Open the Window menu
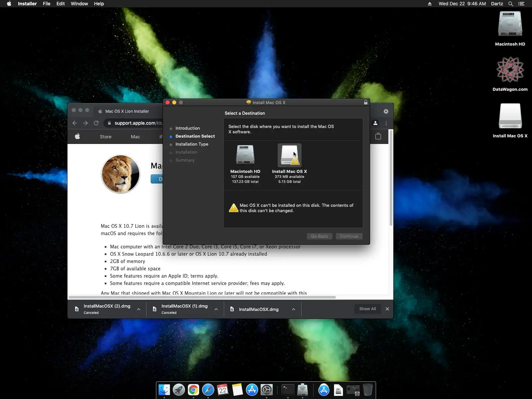 tap(79, 4)
